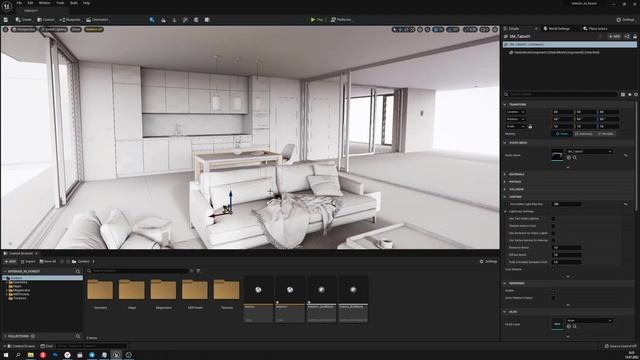Click the save level icon in main toolbar
This screenshot has height=360, width=640.
click(x=6, y=20)
